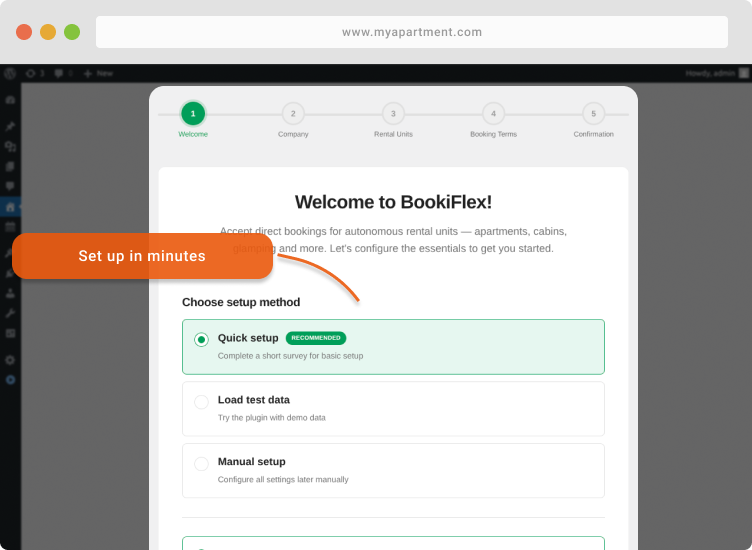Go to step 5 Confirmation
752x550 pixels.
593,114
